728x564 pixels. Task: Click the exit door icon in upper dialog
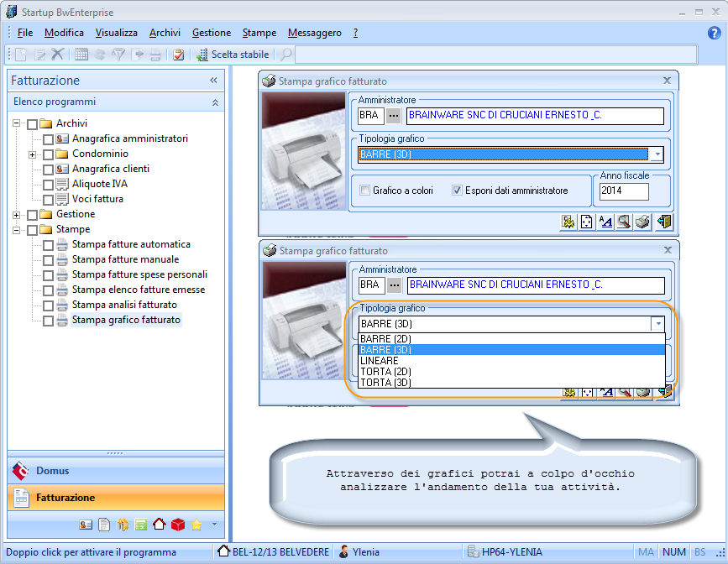pyautogui.click(x=664, y=222)
